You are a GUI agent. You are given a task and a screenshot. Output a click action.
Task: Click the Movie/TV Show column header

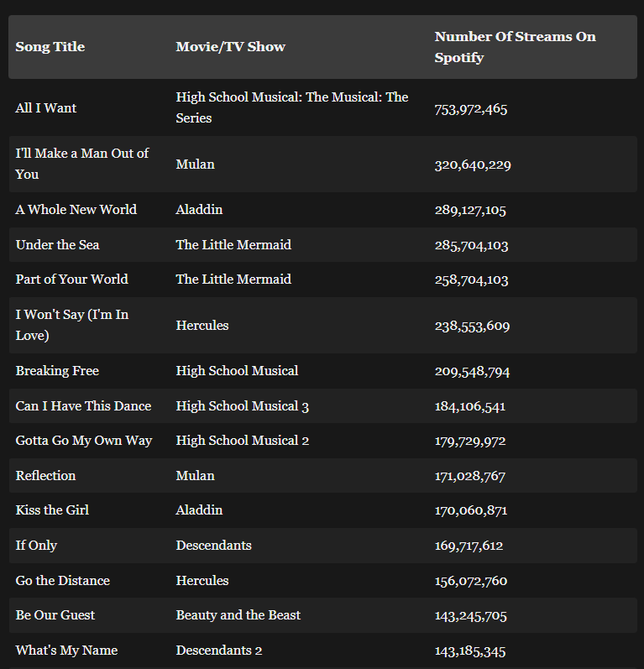click(x=230, y=47)
